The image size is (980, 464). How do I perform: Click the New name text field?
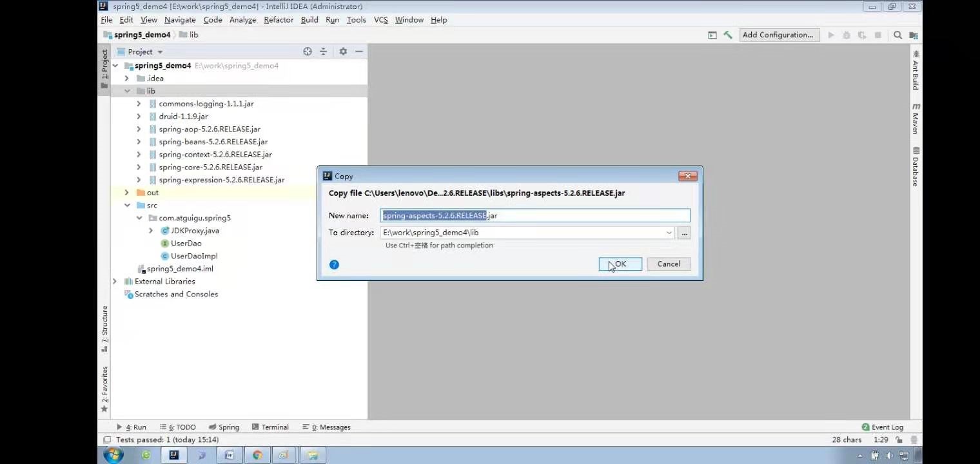535,216
